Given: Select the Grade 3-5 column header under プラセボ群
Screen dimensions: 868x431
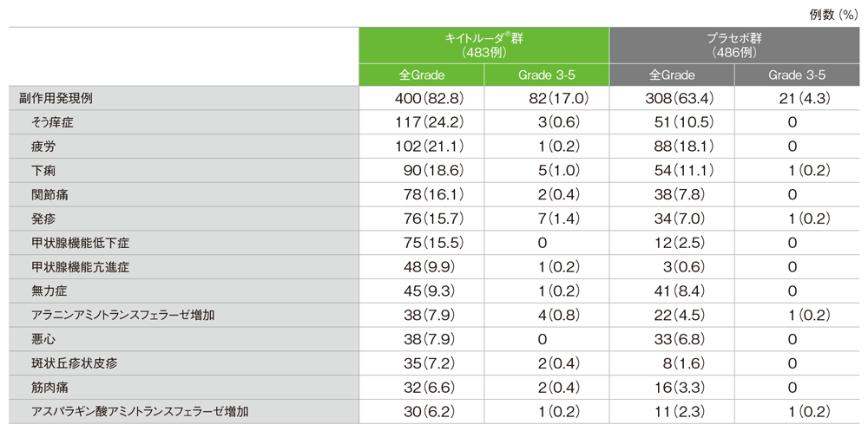Looking at the screenshot, I should point(797,75).
